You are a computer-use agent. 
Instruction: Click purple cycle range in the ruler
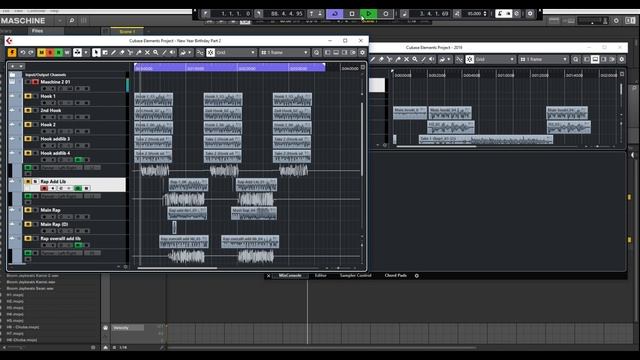pos(230,68)
